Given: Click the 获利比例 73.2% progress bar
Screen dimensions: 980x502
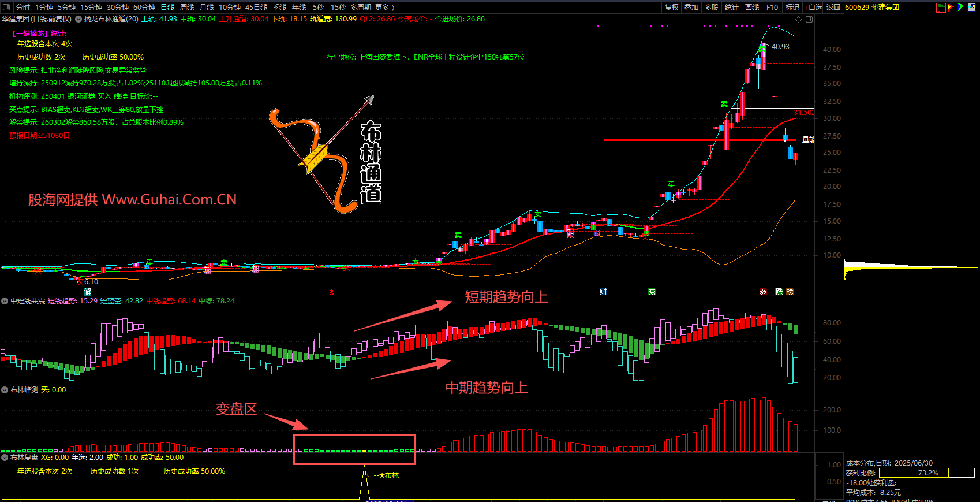Looking at the screenshot, I should [926, 473].
